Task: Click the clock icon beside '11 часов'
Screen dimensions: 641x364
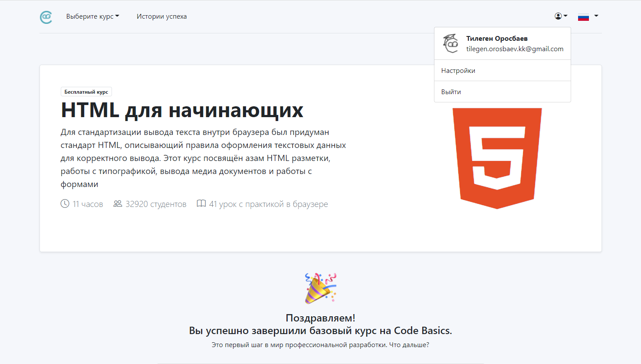Action: tap(65, 204)
